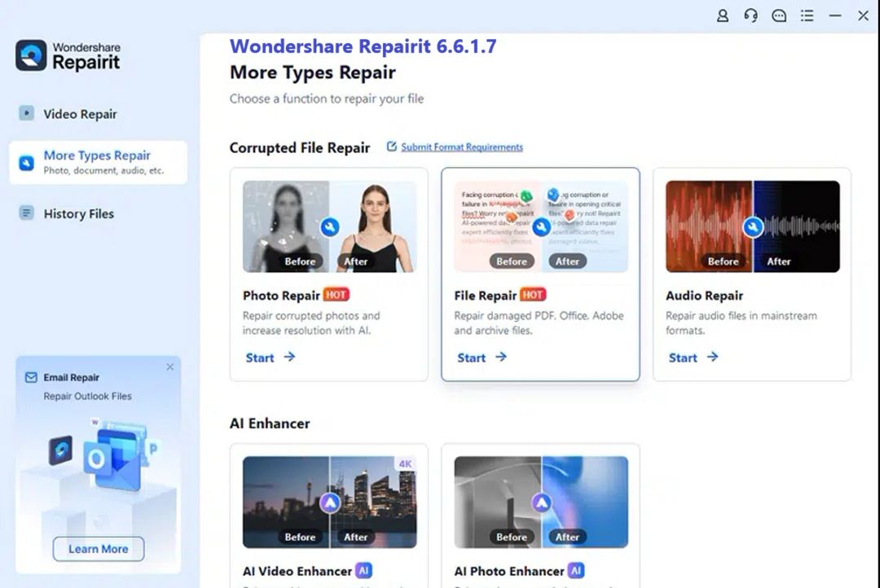Click the More Types Repair page heading
This screenshot has width=880, height=588.
pos(313,72)
